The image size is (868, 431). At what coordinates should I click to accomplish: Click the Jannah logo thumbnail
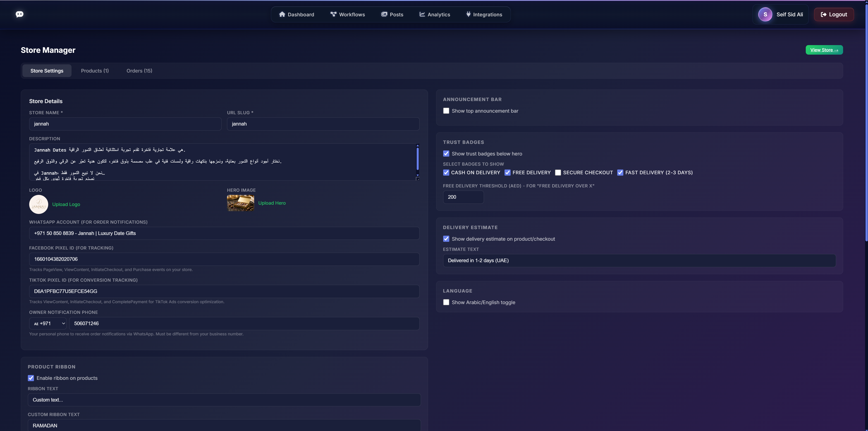(x=38, y=204)
